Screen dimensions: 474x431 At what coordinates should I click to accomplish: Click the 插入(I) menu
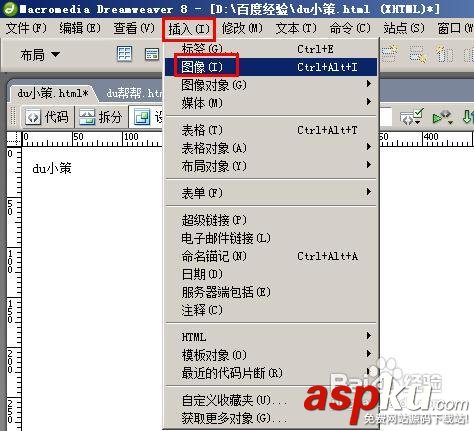[189, 29]
